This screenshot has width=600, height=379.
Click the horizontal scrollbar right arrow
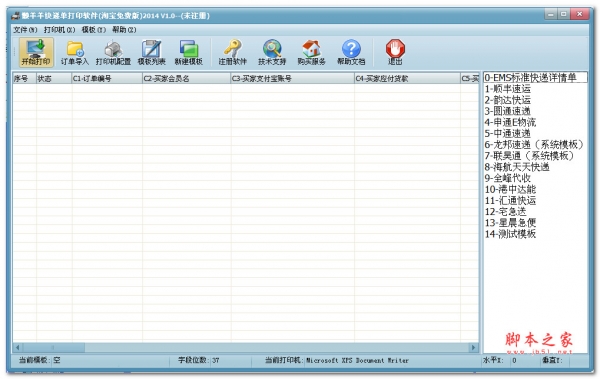tap(474, 348)
